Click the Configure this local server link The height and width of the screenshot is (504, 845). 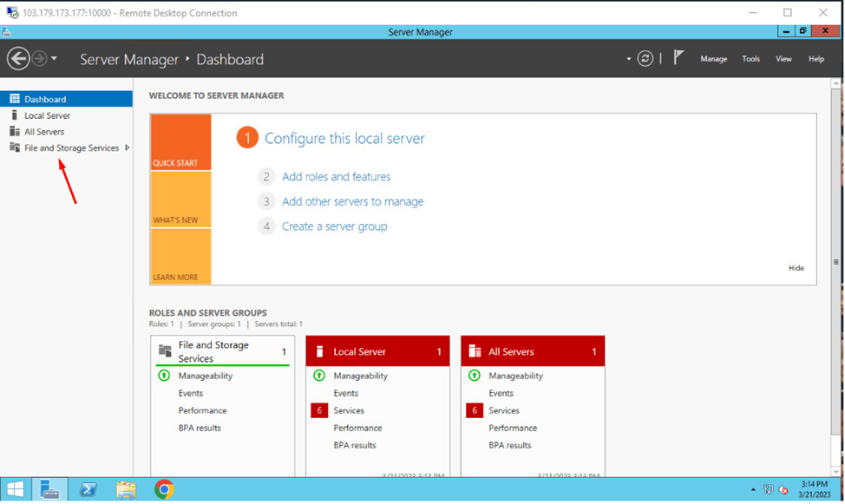344,139
